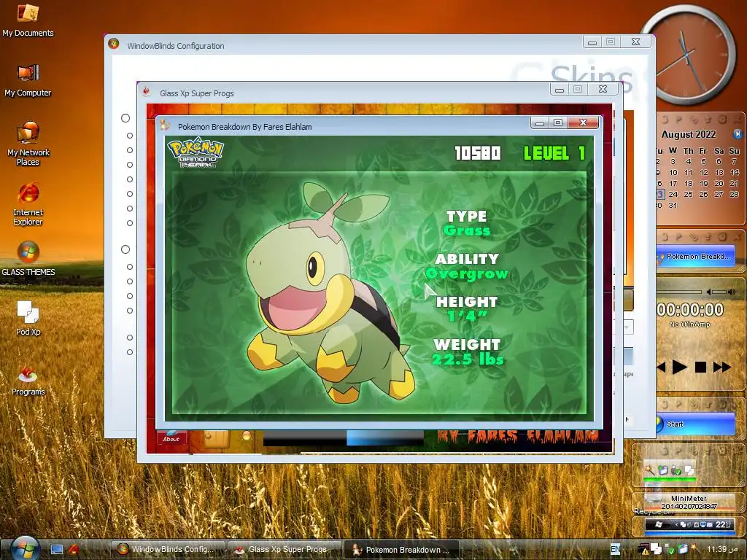Image resolution: width=747 pixels, height=560 pixels.
Task: Click the magic wand icon in sidebar widget
Action: (x=649, y=470)
